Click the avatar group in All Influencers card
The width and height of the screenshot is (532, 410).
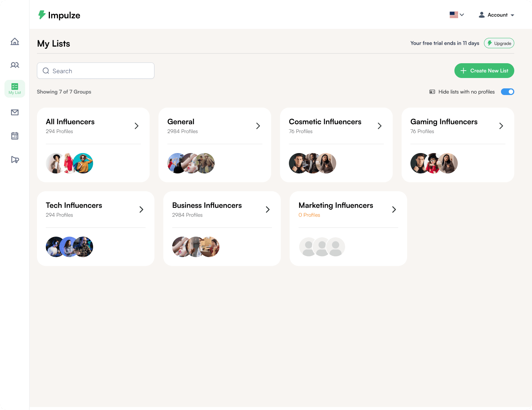coord(69,163)
